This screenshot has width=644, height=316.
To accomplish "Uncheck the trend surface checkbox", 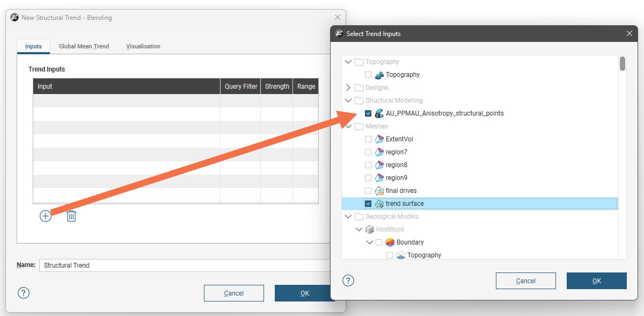I will click(368, 204).
